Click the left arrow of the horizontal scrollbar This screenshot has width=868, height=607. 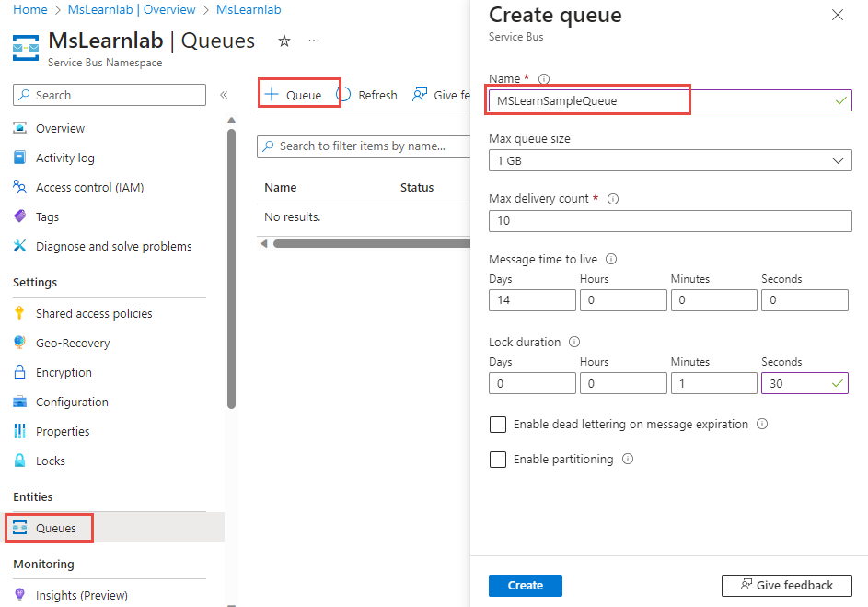click(264, 244)
